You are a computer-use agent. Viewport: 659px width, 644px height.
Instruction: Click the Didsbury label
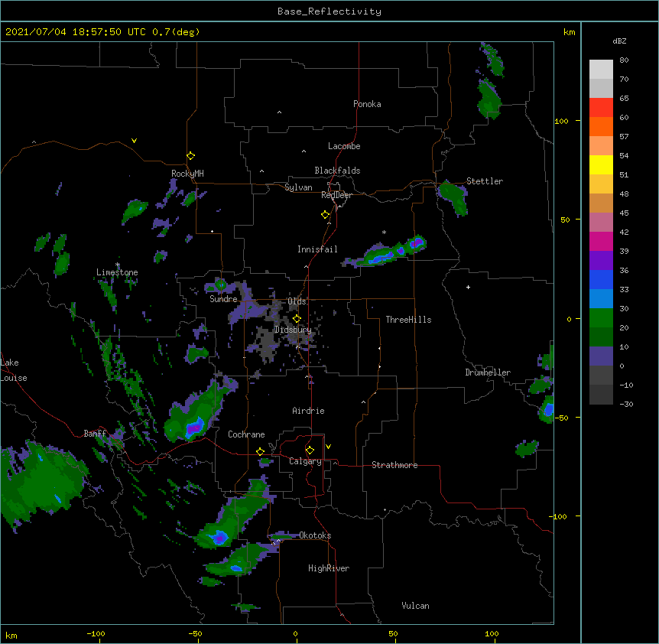[x=293, y=330]
